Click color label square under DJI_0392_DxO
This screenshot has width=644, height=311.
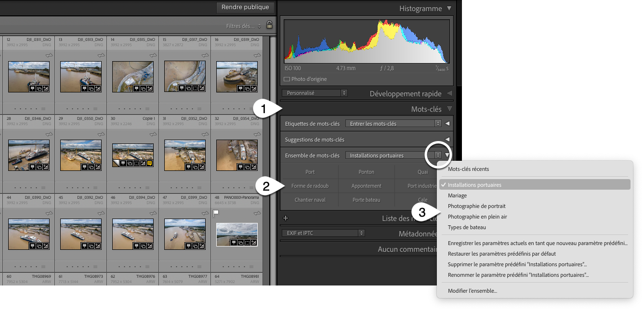(x=95, y=266)
